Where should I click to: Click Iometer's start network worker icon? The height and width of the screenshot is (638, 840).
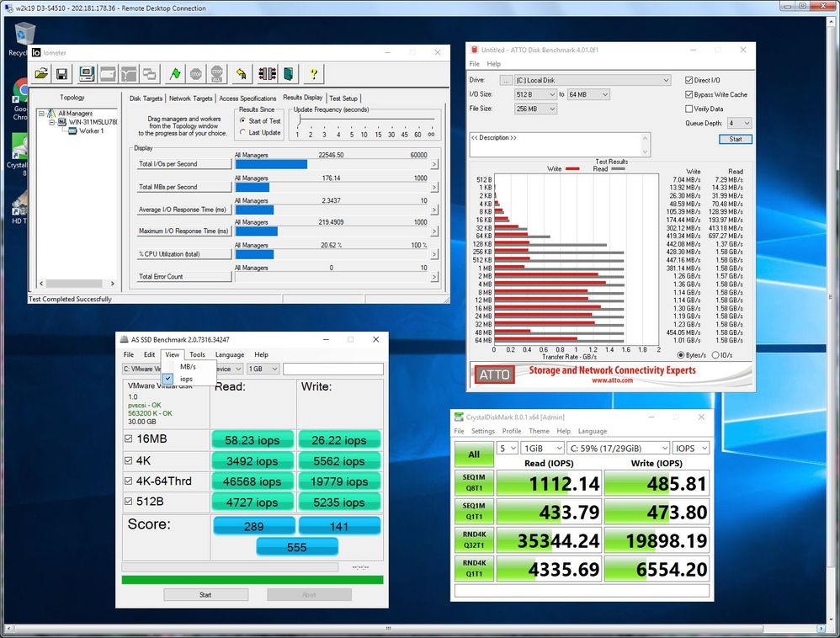coord(129,74)
